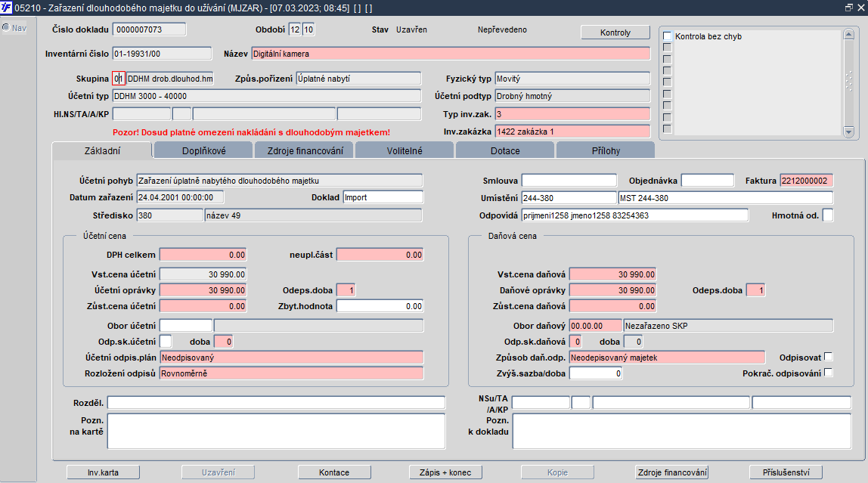868x483 pixels.
Task: Click the red warning about omezení nakládání
Action: click(x=251, y=132)
